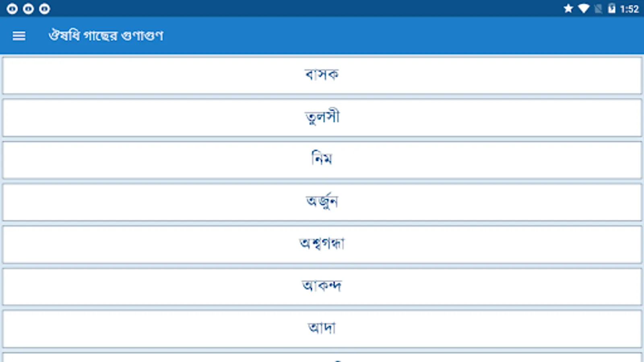Tap the leftmost circular notification icon
This screenshot has height=362, width=644.
pyautogui.click(x=12, y=8)
